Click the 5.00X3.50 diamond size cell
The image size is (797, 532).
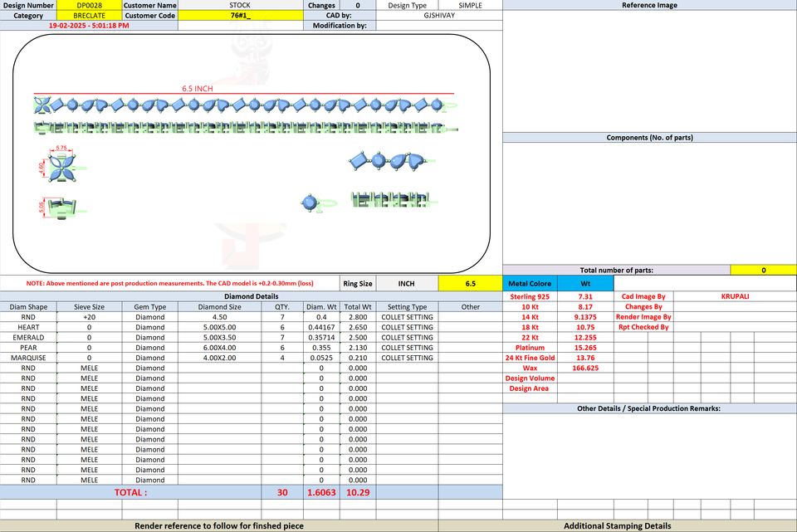[219, 338]
